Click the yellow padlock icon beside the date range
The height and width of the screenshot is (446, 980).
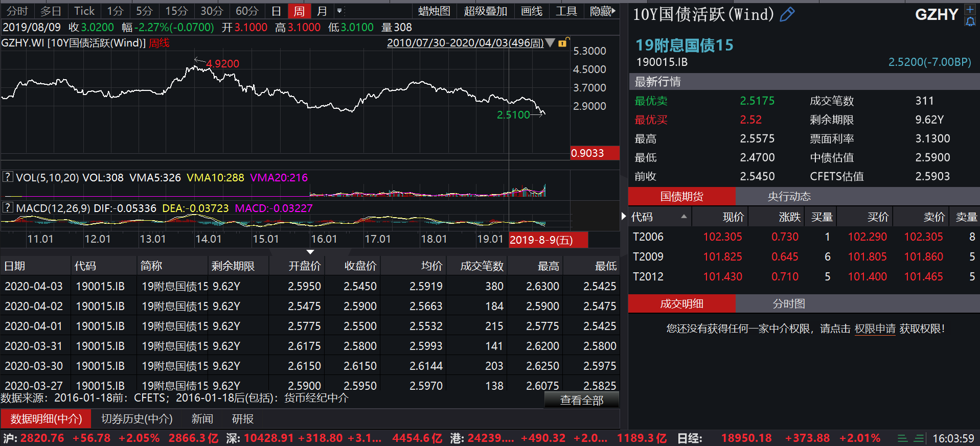coord(563,42)
